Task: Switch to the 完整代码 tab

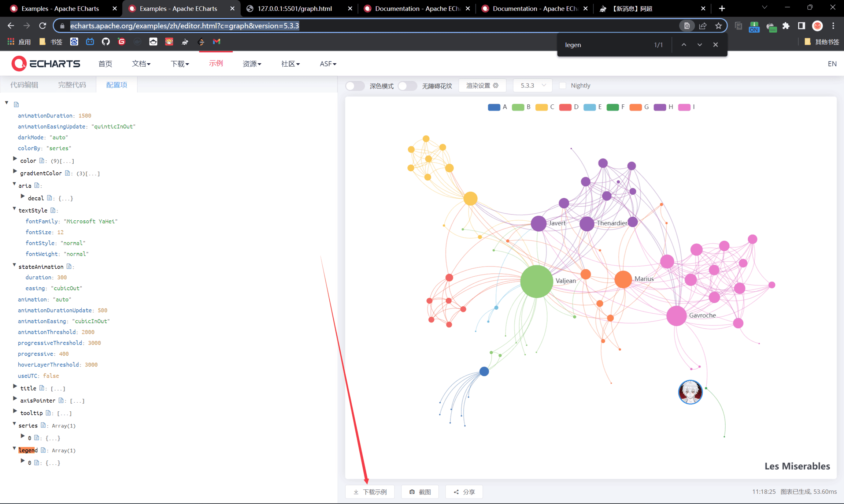Action: pos(72,85)
